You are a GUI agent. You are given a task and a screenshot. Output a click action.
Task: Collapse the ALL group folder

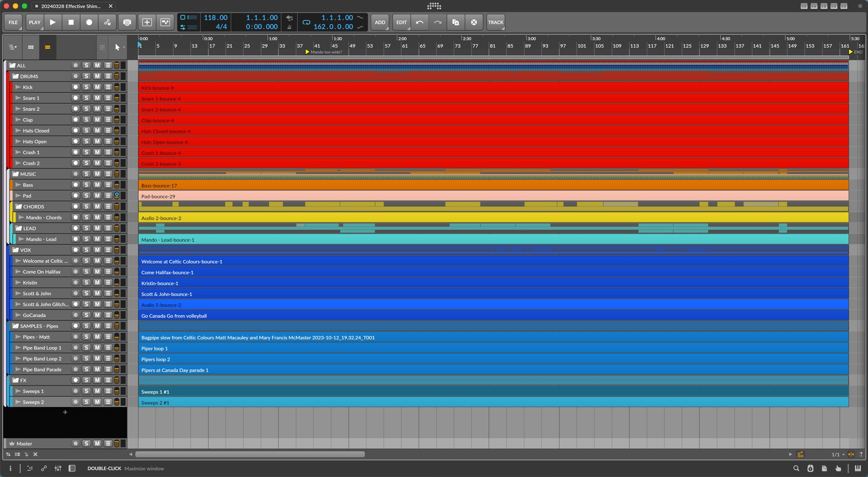pos(13,66)
